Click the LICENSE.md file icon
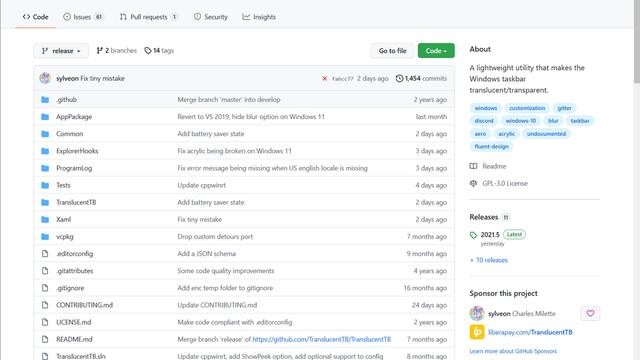 [45, 322]
